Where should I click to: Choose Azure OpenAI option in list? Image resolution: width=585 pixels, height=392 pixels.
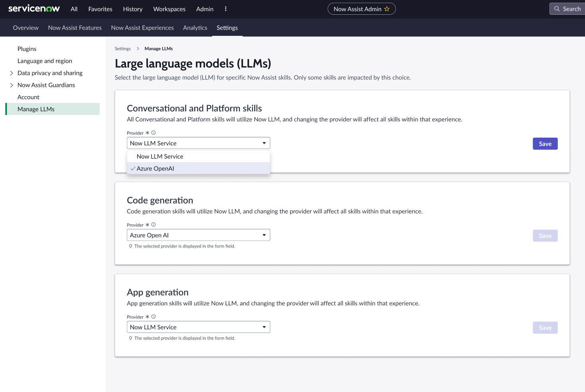coord(199,168)
